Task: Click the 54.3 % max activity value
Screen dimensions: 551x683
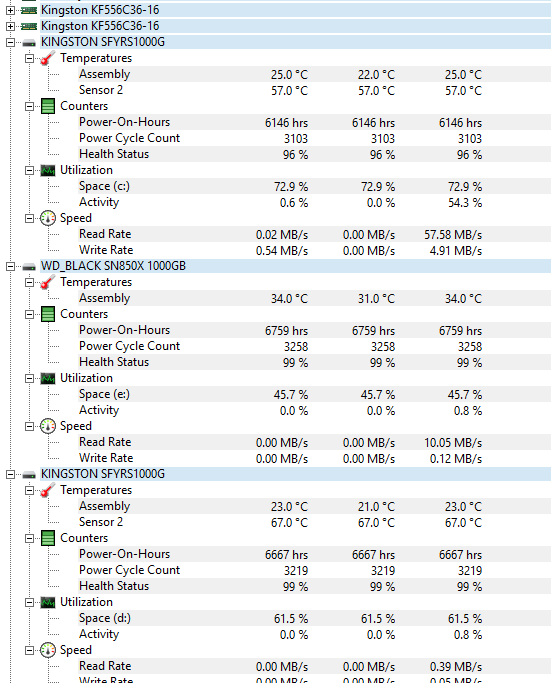Action: [465, 203]
